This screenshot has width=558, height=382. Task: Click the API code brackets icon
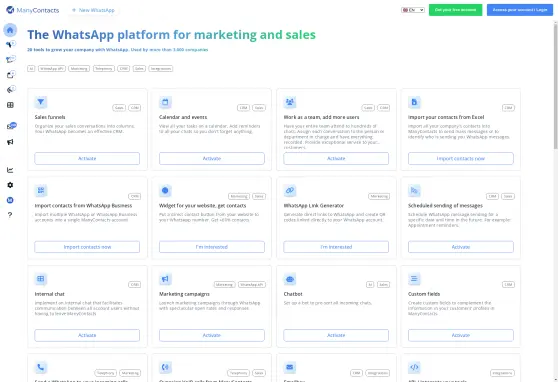414,367
